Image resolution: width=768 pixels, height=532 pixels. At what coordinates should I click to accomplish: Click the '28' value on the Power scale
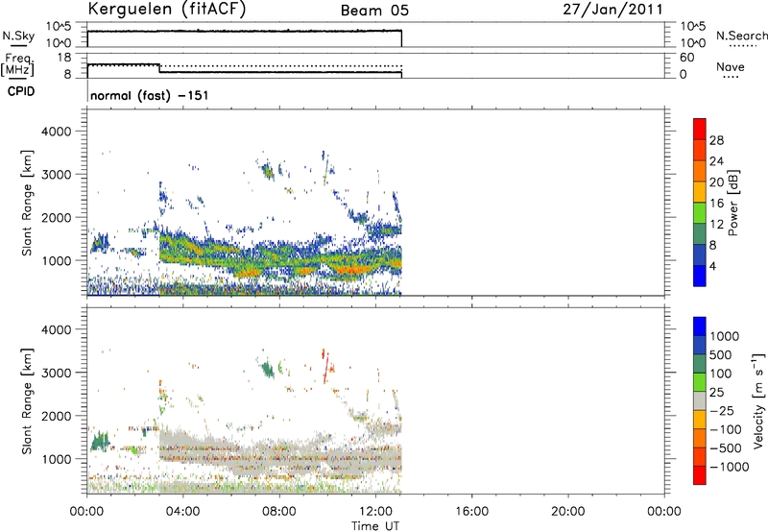[716, 140]
